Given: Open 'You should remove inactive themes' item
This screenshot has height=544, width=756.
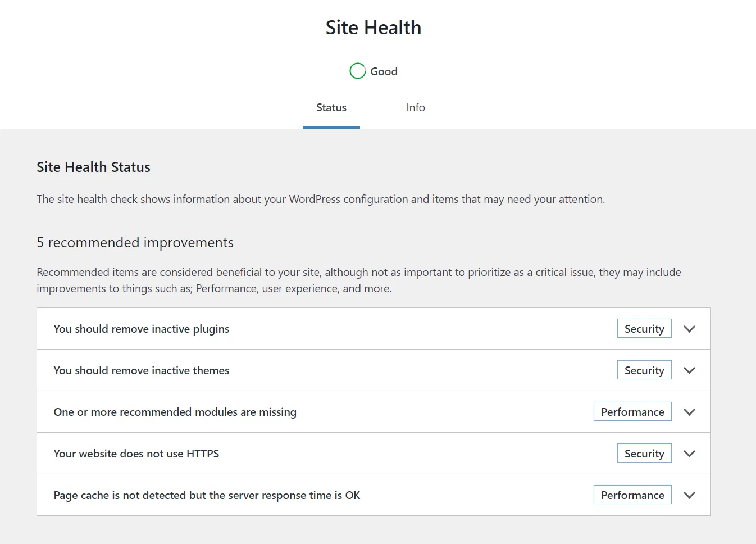Looking at the screenshot, I should 142,370.
